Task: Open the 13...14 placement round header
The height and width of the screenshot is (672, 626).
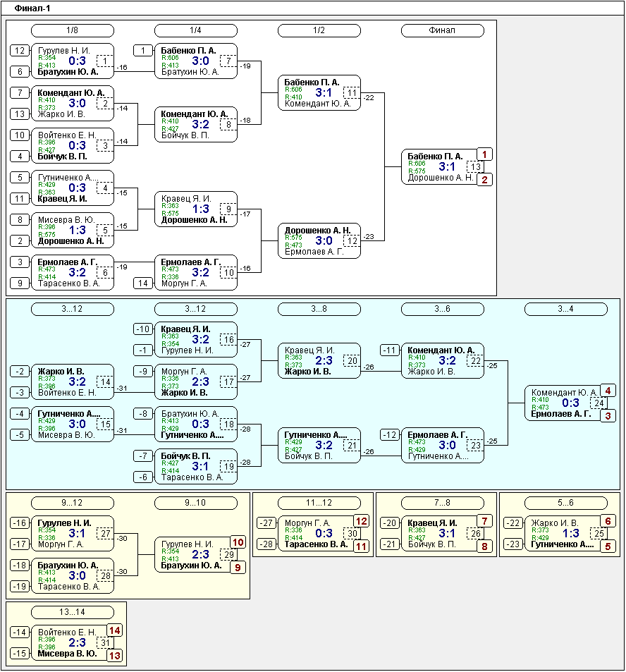Action: [x=73, y=612]
